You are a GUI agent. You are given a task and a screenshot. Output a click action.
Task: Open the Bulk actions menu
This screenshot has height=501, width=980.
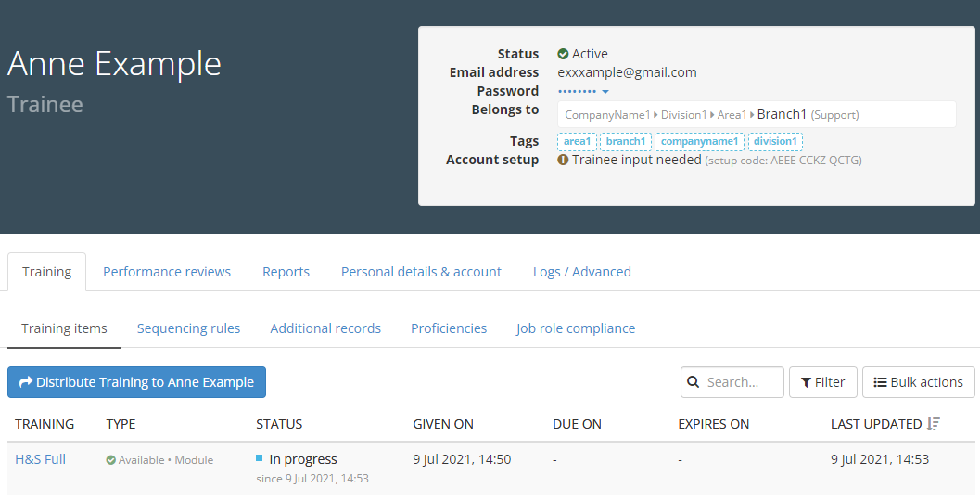point(918,382)
